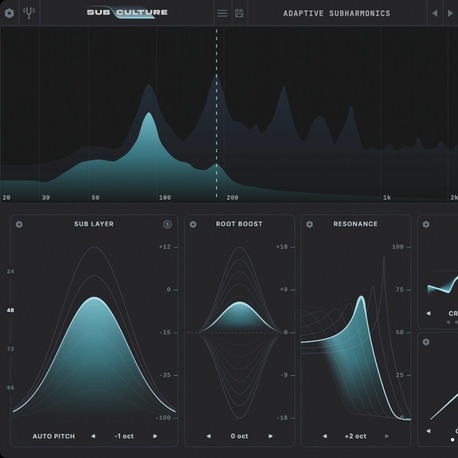Solo the Sub Layer with S button
Viewport: 458px width, 458px height.
167,224
